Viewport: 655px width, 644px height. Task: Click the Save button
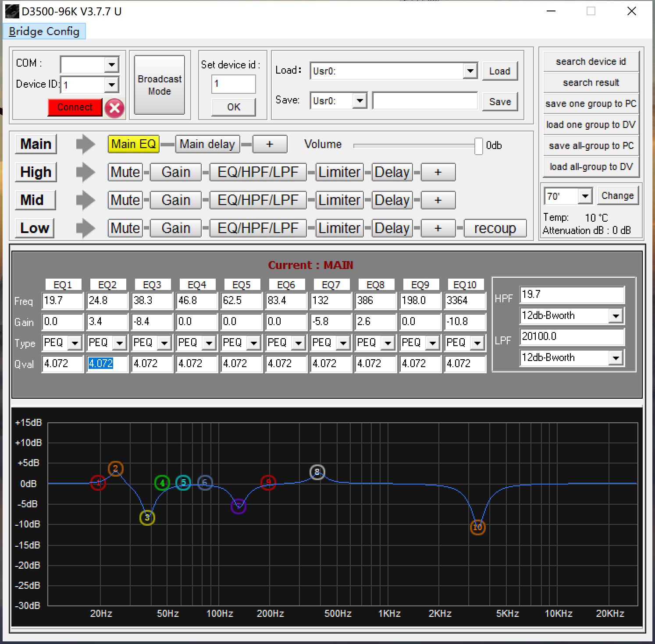(500, 102)
